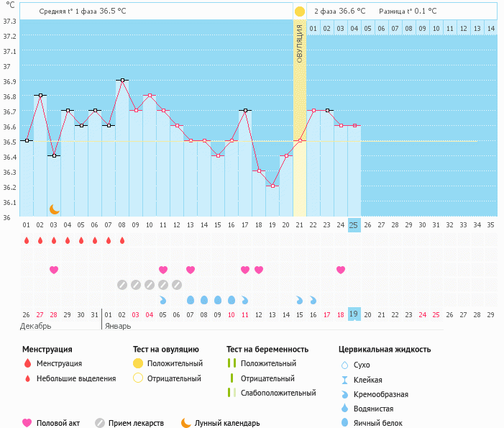Click the moon icon on cycle day 03

(54, 209)
